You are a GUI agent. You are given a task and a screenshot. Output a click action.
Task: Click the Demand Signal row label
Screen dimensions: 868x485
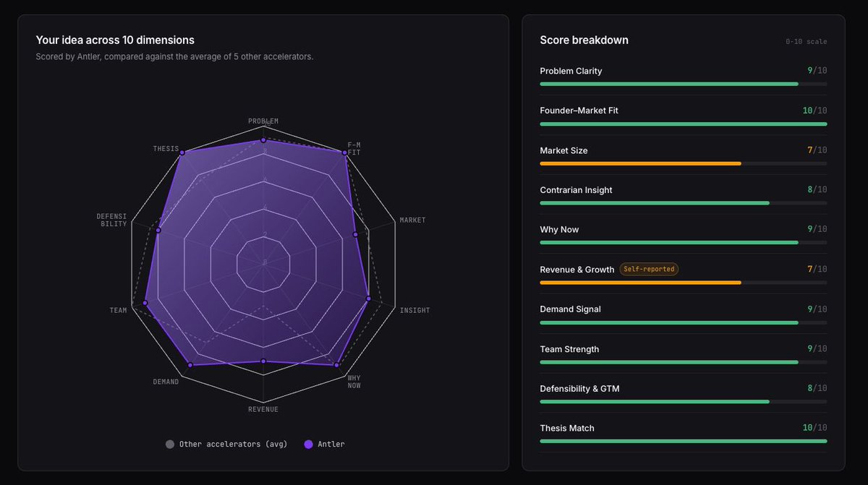click(570, 309)
